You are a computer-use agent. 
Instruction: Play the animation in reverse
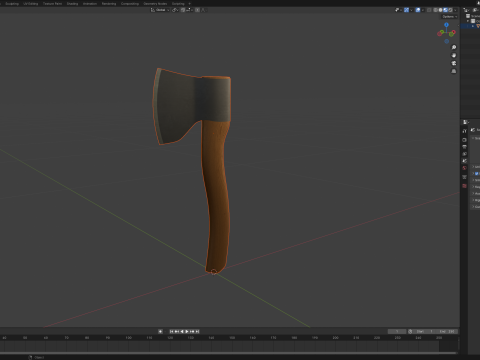(x=182, y=331)
